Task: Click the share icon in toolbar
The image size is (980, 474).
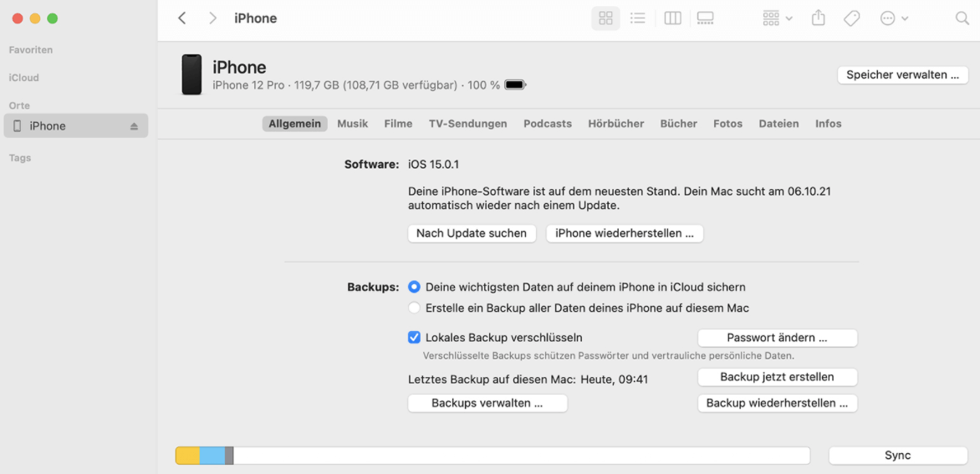Action: click(819, 18)
